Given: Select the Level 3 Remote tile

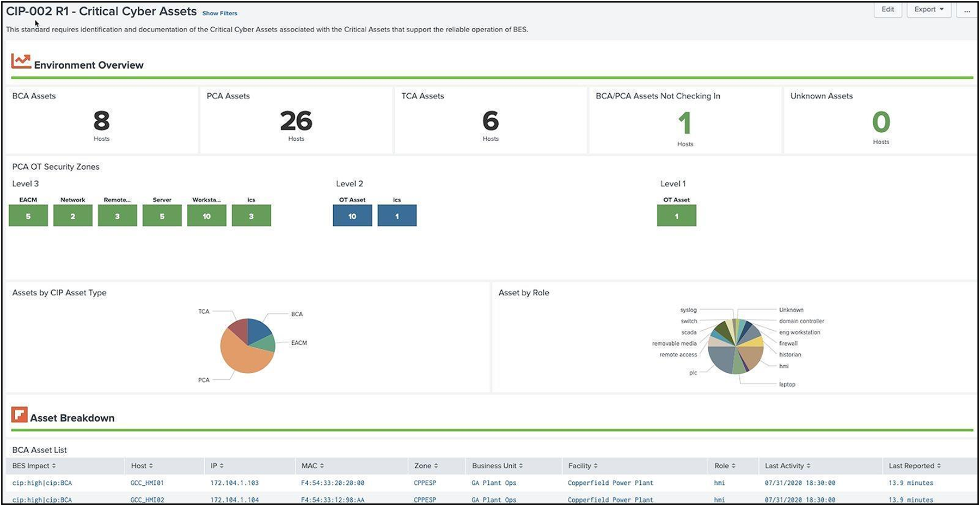Looking at the screenshot, I should tap(118, 215).
